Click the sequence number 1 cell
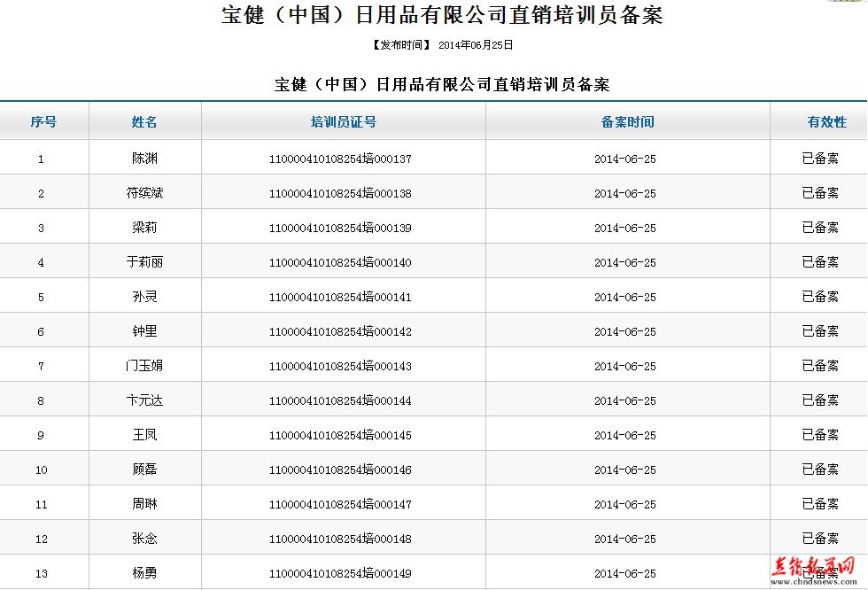868x590 pixels. click(x=41, y=159)
